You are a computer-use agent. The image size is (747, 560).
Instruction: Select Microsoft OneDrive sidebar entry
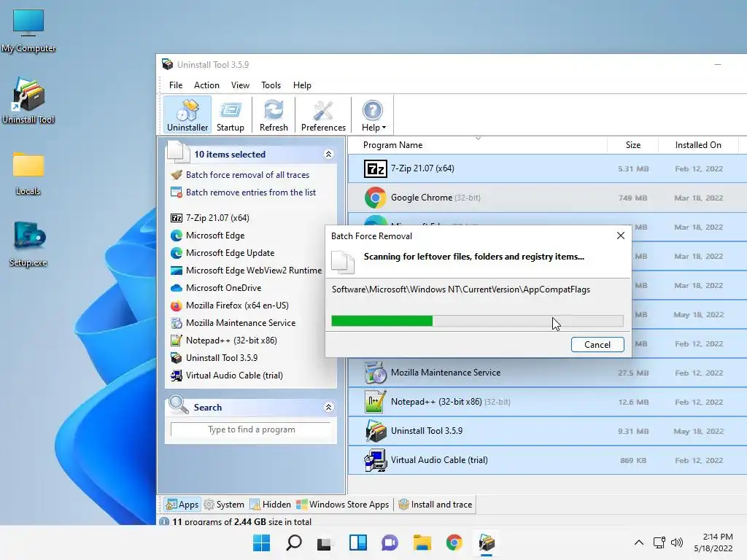point(216,288)
